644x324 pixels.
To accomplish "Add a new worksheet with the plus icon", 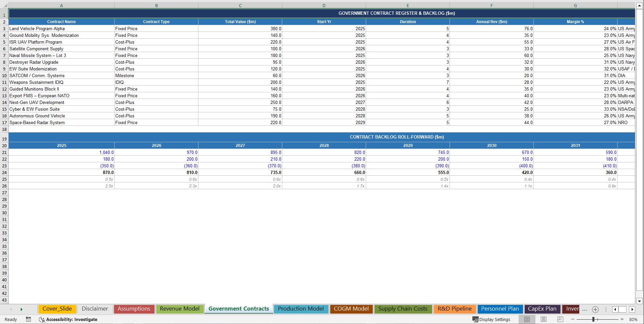I will (x=595, y=310).
